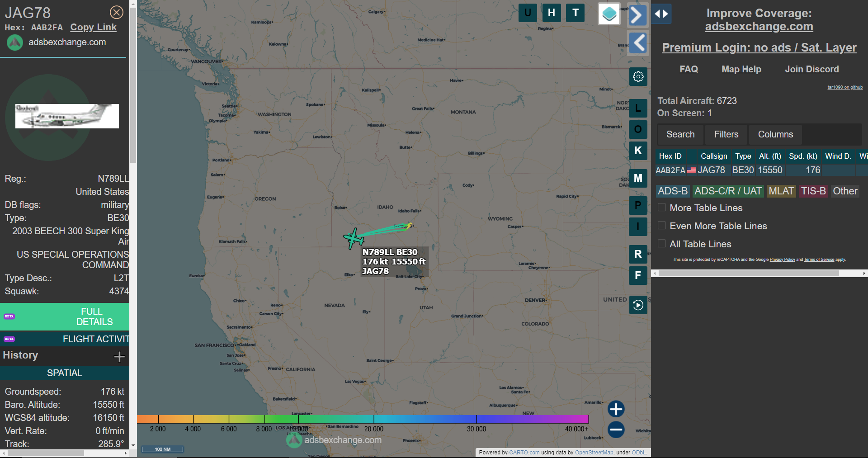868x458 pixels.
Task: Open the Columns tab
Action: [x=775, y=134]
